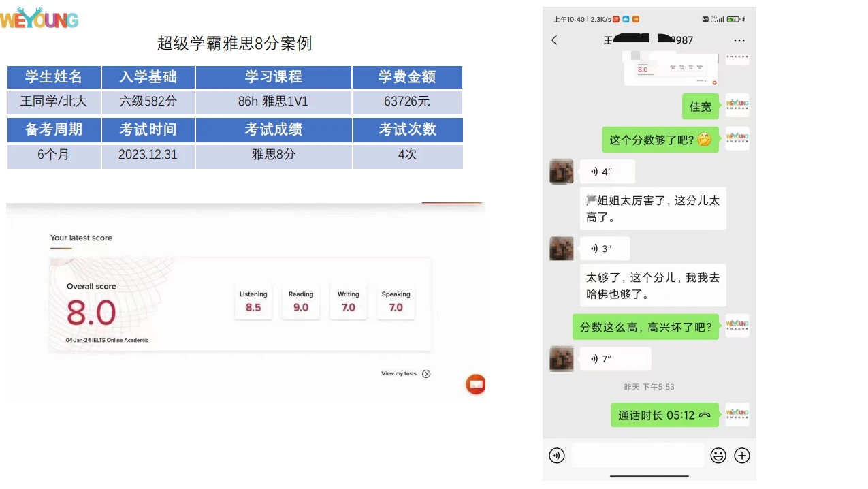Screen dimensions: 868x489
Task: Click the 86h 雅思1V1 cell
Action: tap(274, 102)
